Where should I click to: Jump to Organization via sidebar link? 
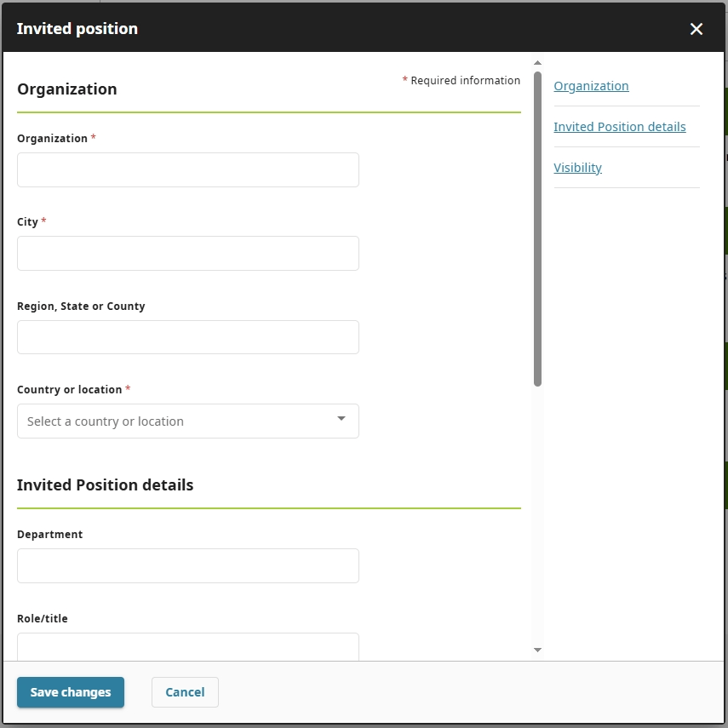click(591, 86)
